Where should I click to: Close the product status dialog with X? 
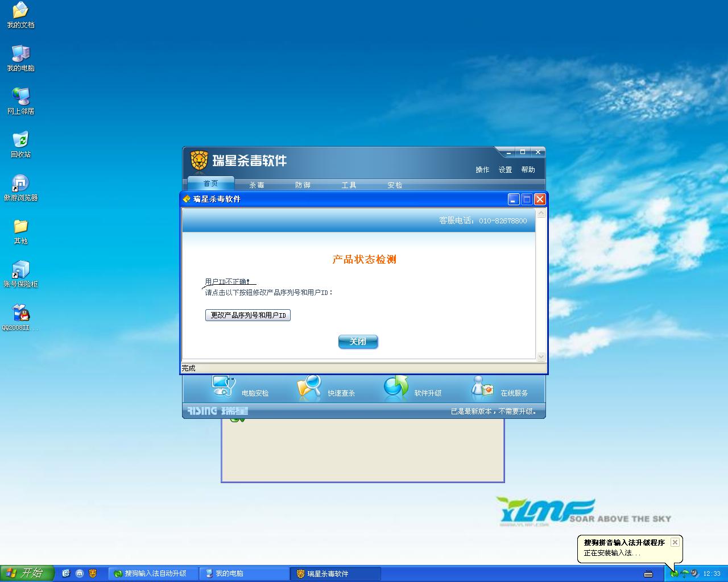click(x=540, y=199)
